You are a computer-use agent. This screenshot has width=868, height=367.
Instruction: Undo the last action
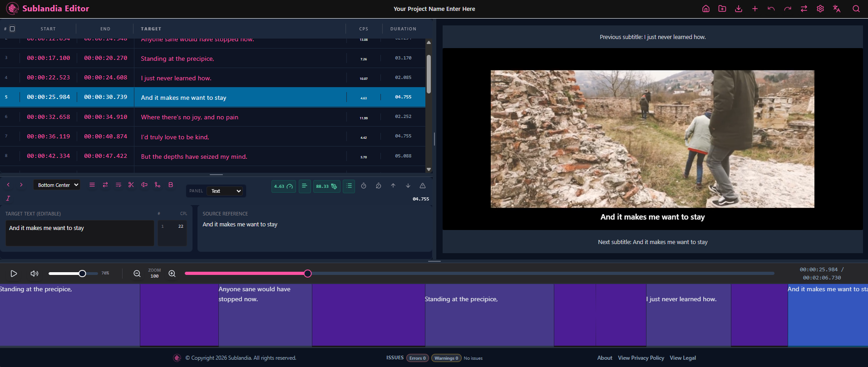point(771,9)
